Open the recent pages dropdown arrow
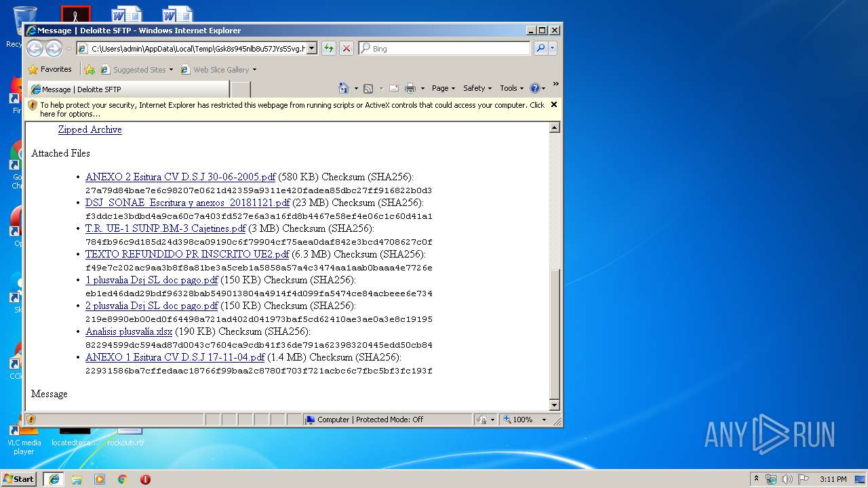This screenshot has height=488, width=868. pos(68,49)
